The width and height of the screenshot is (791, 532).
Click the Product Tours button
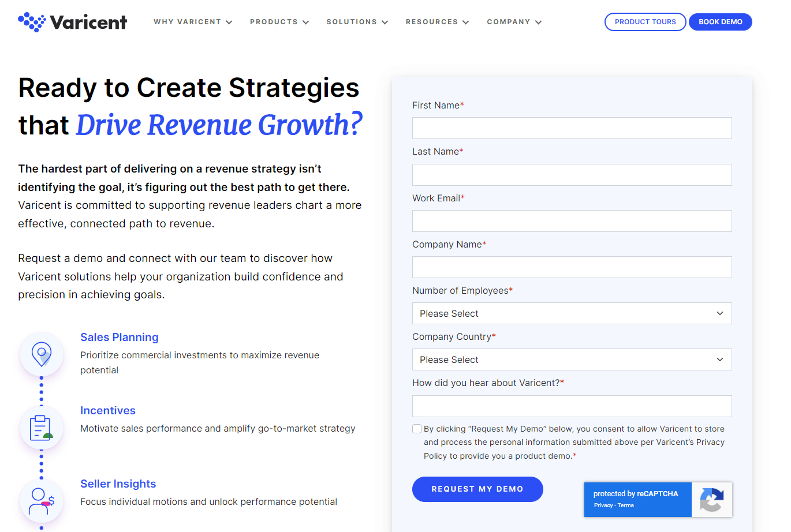[x=645, y=22]
